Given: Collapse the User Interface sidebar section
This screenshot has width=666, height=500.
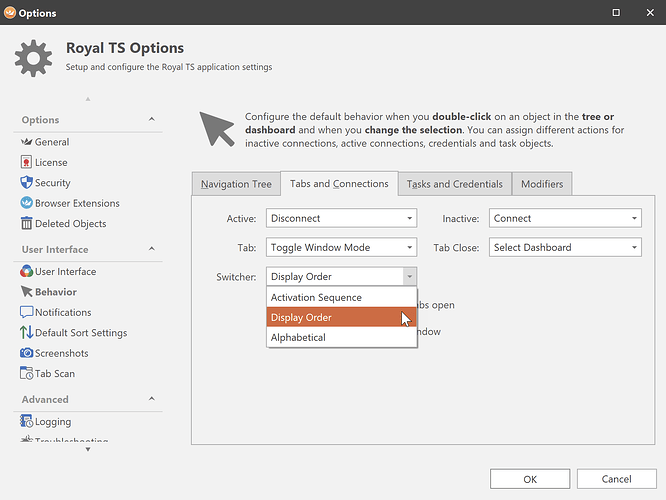Looking at the screenshot, I should tap(152, 249).
